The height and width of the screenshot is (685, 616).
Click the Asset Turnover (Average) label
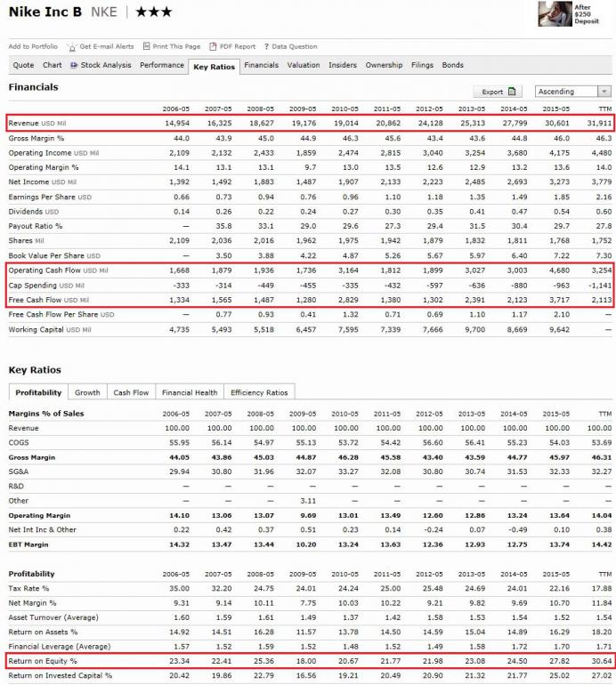(x=53, y=617)
